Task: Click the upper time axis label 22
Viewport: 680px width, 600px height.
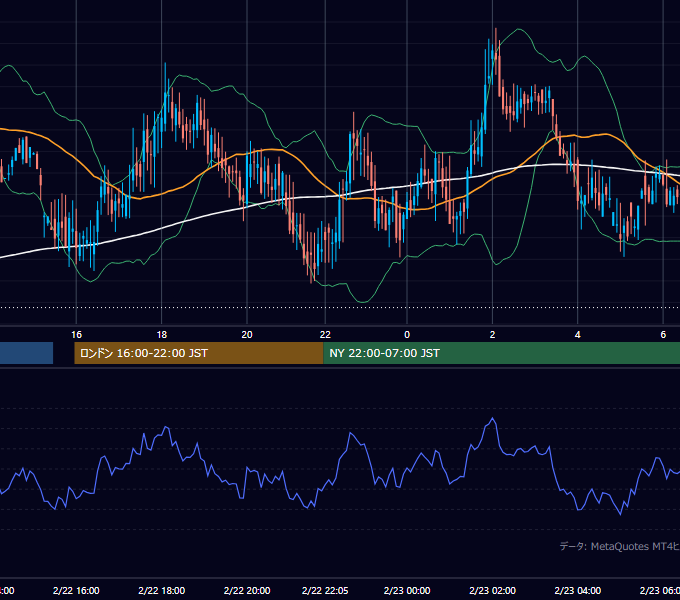Action: [x=325, y=335]
